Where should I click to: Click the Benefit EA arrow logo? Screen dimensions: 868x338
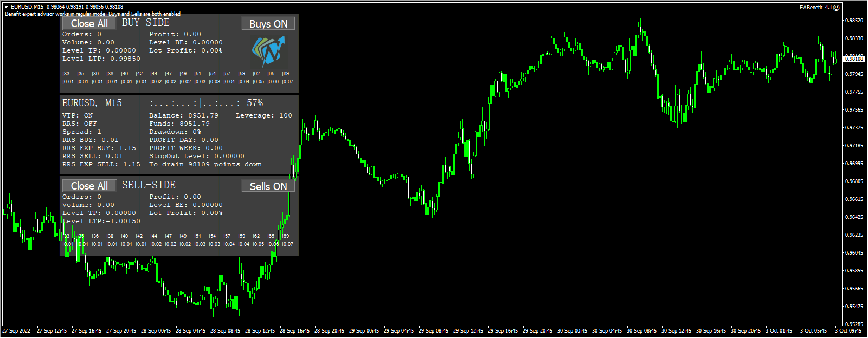(x=268, y=51)
